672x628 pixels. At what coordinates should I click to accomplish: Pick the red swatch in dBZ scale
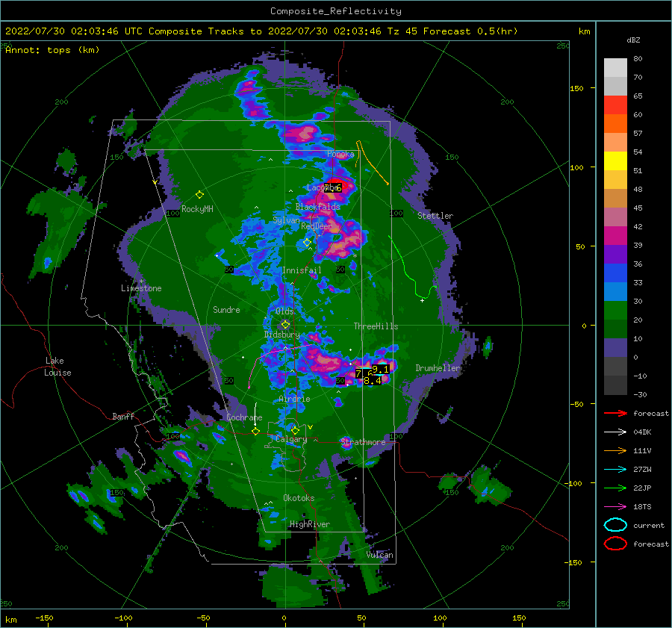(615, 105)
